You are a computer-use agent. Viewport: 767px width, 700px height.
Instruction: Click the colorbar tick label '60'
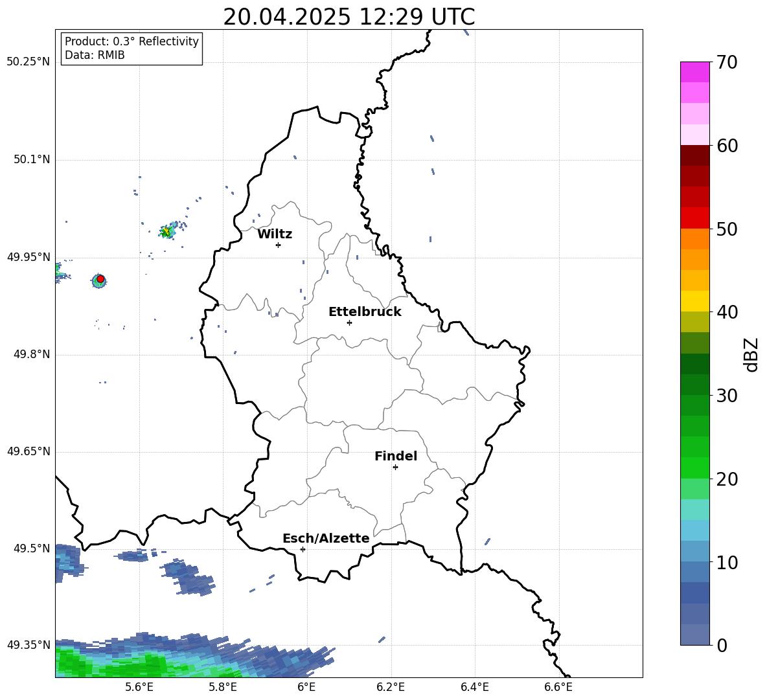click(x=727, y=146)
